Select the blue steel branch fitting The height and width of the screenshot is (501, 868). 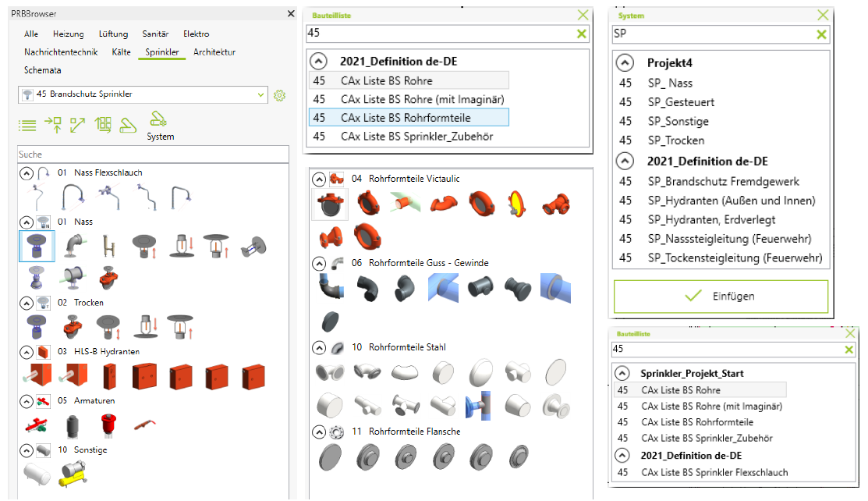click(x=480, y=406)
